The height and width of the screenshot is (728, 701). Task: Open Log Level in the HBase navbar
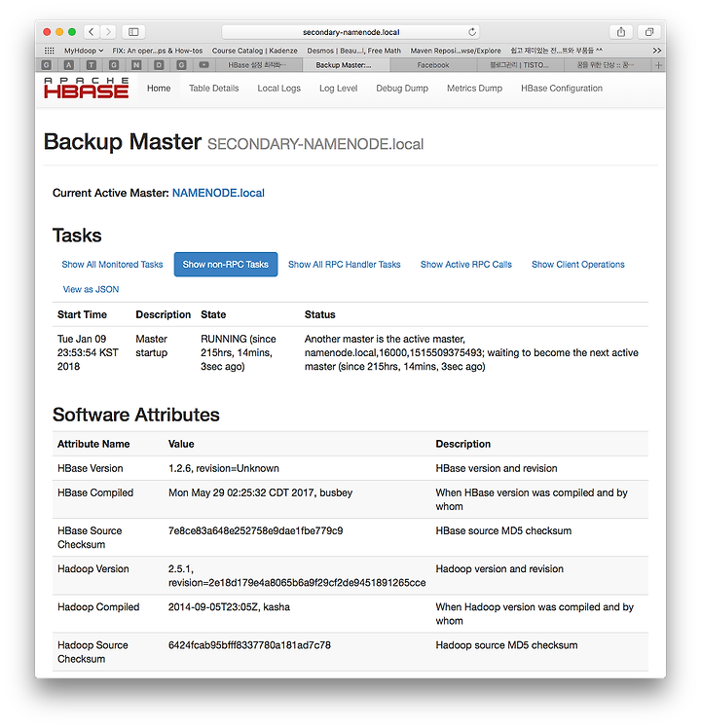[338, 89]
